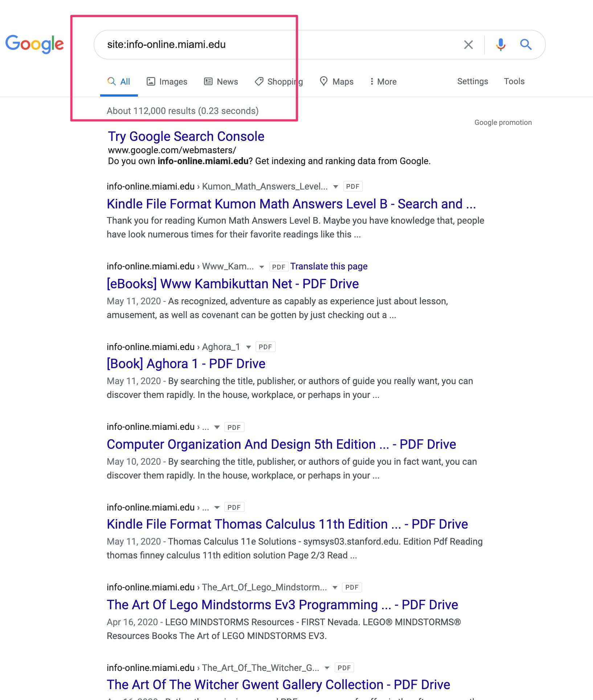The width and height of the screenshot is (593, 700).
Task: Open search Tools
Action: pos(514,81)
